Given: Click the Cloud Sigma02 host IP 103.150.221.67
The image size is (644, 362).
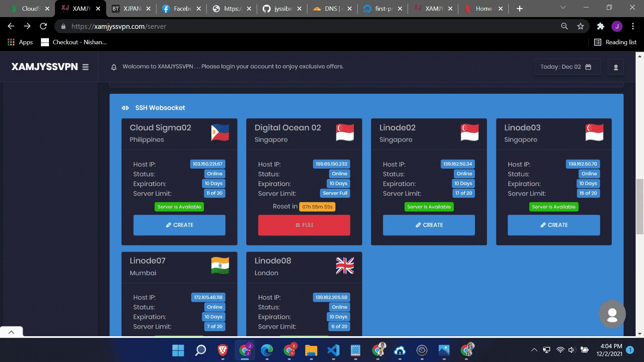Looking at the screenshot, I should (x=208, y=164).
